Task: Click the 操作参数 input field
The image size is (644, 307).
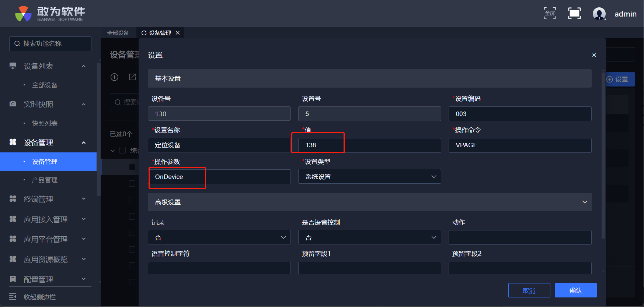Action: pyautogui.click(x=219, y=177)
